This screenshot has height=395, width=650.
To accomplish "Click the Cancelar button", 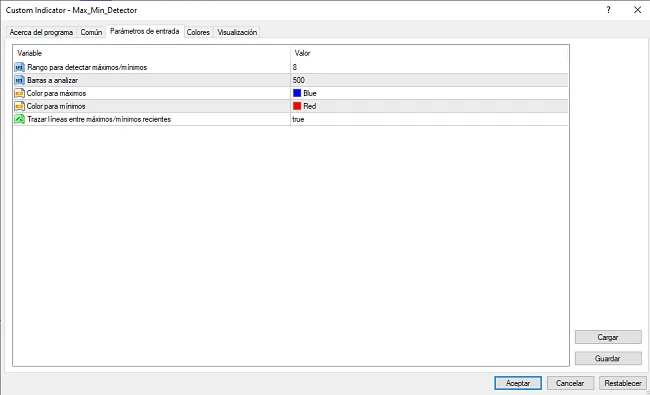I will [x=570, y=383].
